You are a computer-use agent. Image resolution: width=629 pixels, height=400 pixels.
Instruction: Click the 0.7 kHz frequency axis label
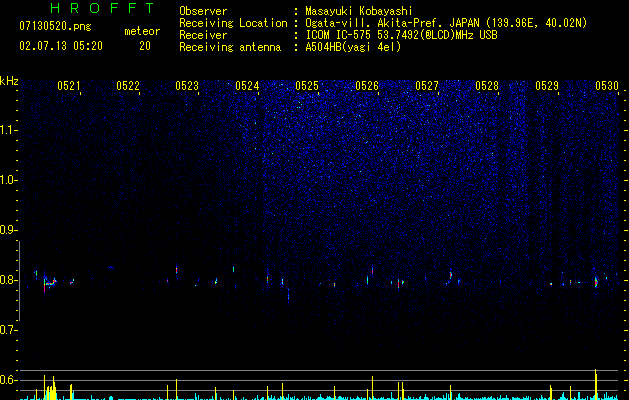8,330
